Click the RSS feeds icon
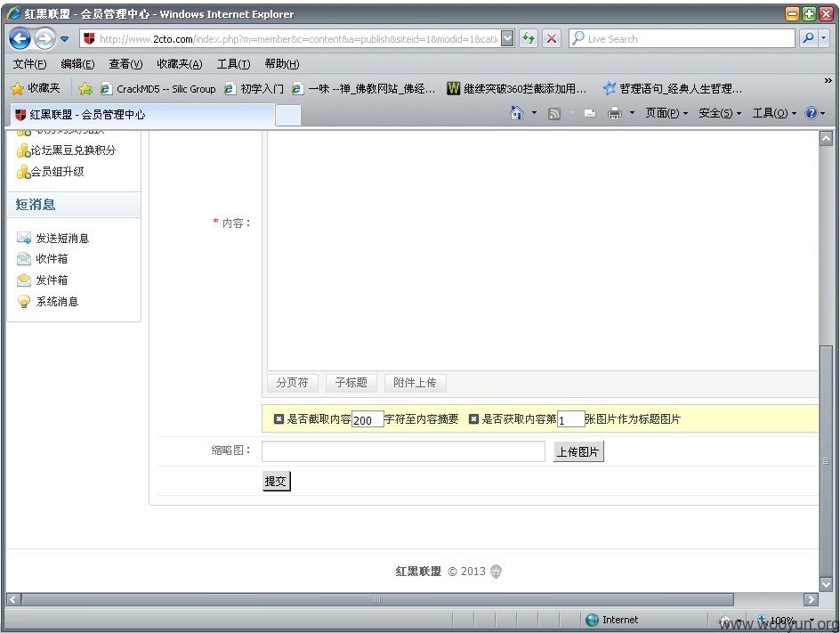The width and height of the screenshot is (840, 633). (x=554, y=114)
